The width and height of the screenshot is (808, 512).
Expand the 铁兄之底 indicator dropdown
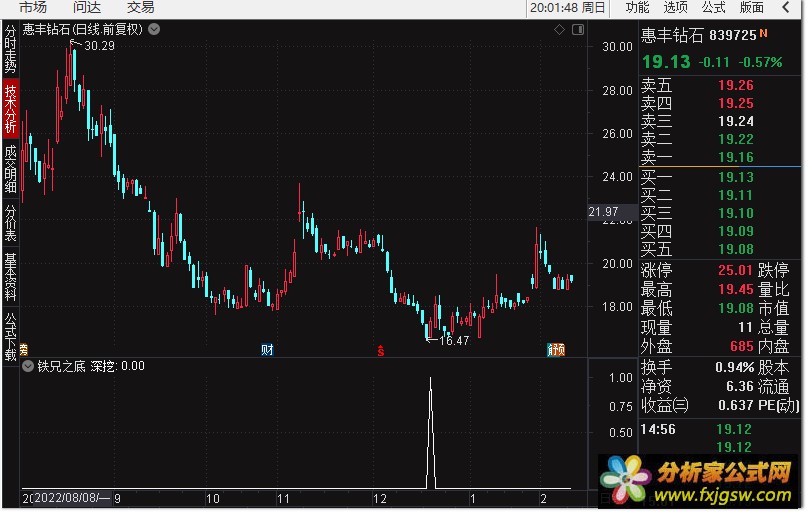point(28,366)
